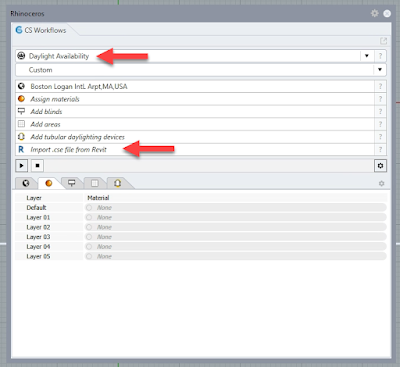Viewport: 400px width, 367px height.
Task: Open help for Add areas
Action: click(x=380, y=124)
